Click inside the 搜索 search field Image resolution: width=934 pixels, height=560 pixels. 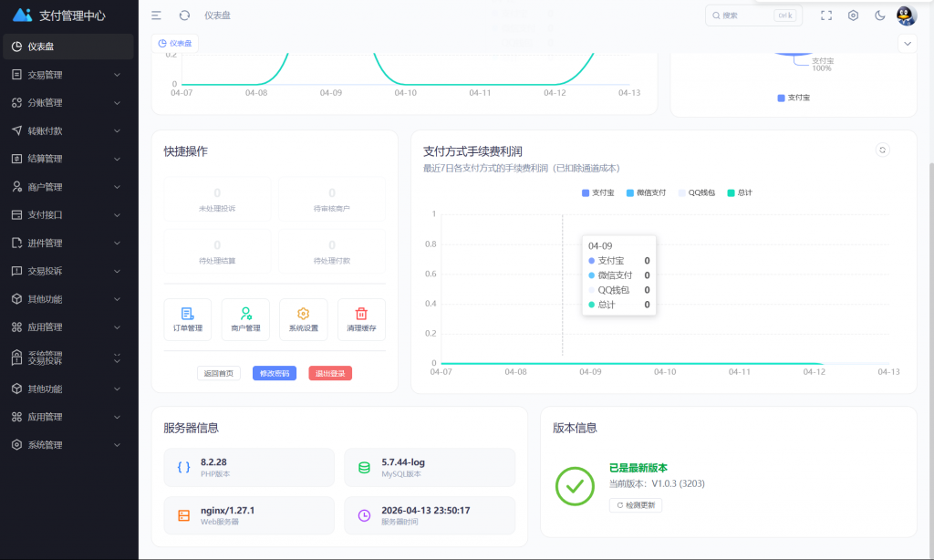(x=748, y=15)
